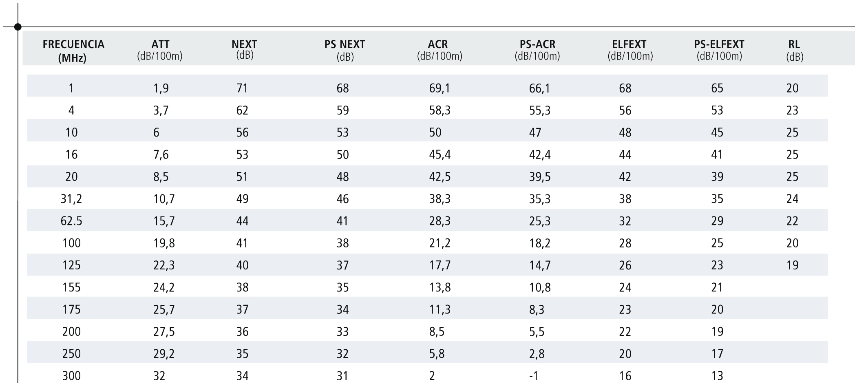Viewport: 868px width, 386px height.
Task: Click the RL column header
Action: coord(794,50)
